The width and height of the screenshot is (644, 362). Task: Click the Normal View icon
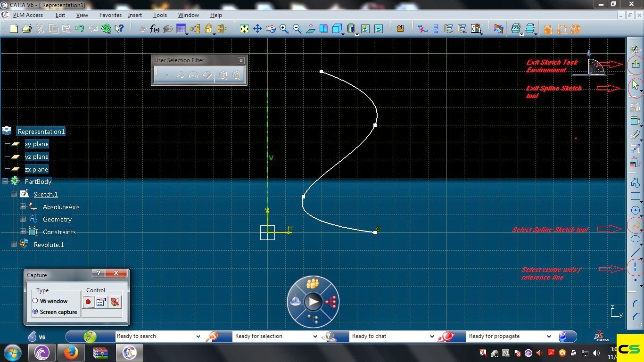[310, 29]
